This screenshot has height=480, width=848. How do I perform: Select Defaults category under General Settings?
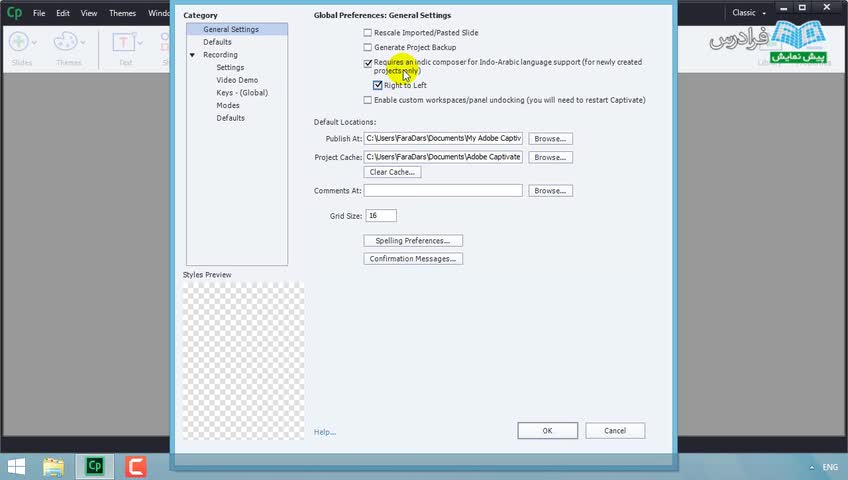(217, 42)
